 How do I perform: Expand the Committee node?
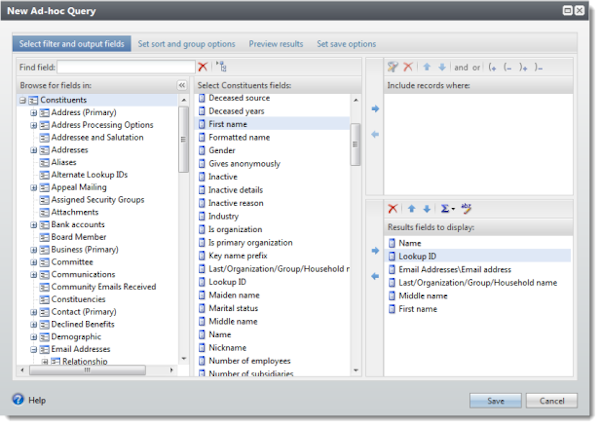[x=34, y=263]
